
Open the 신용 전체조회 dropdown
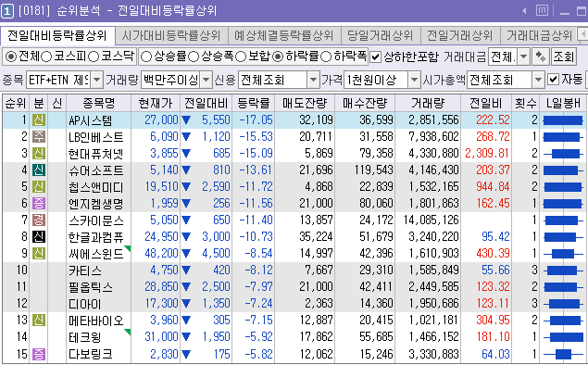coord(313,80)
